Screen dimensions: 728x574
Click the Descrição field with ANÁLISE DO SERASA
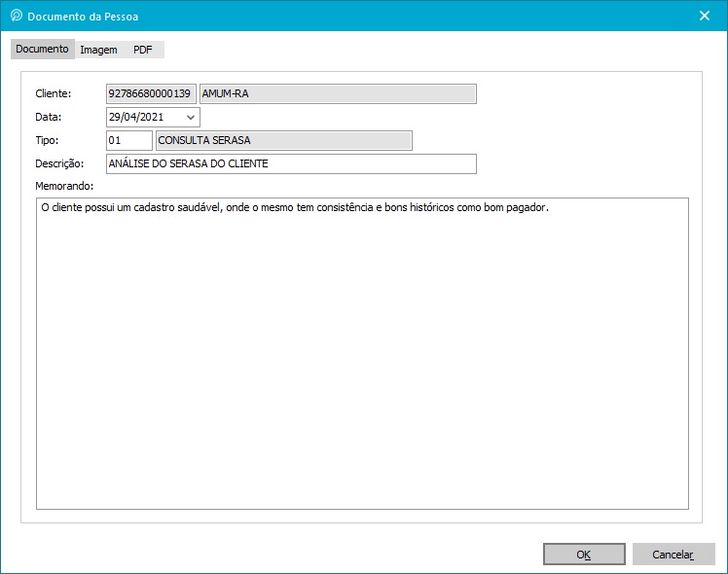tap(291, 163)
